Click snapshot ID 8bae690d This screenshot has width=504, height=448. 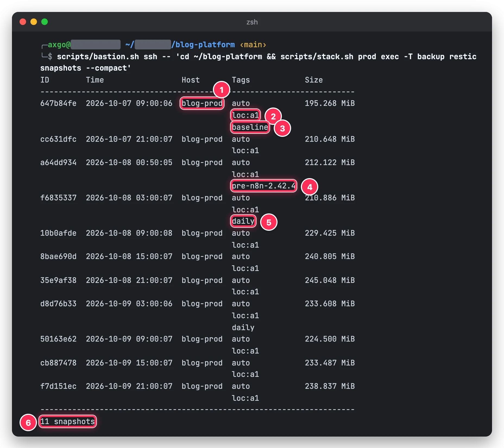coord(58,256)
